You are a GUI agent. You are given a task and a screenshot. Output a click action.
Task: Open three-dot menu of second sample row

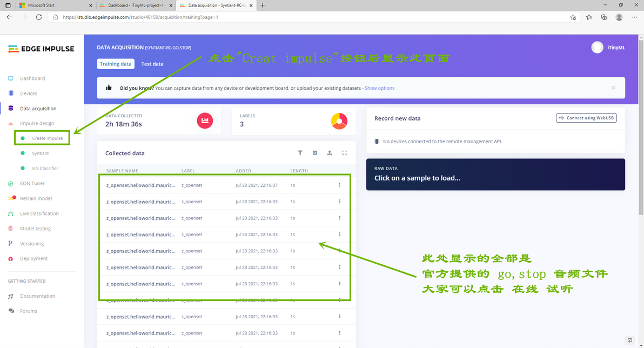point(340,202)
